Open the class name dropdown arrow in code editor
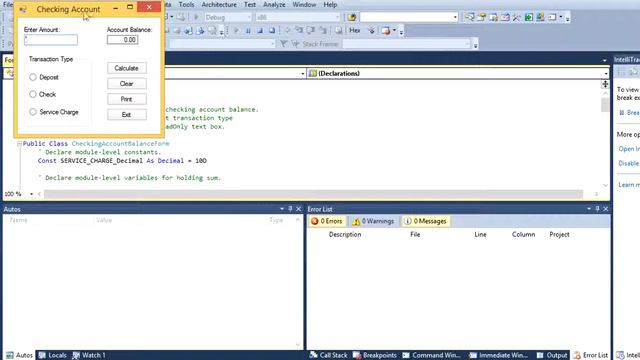 click(302, 73)
